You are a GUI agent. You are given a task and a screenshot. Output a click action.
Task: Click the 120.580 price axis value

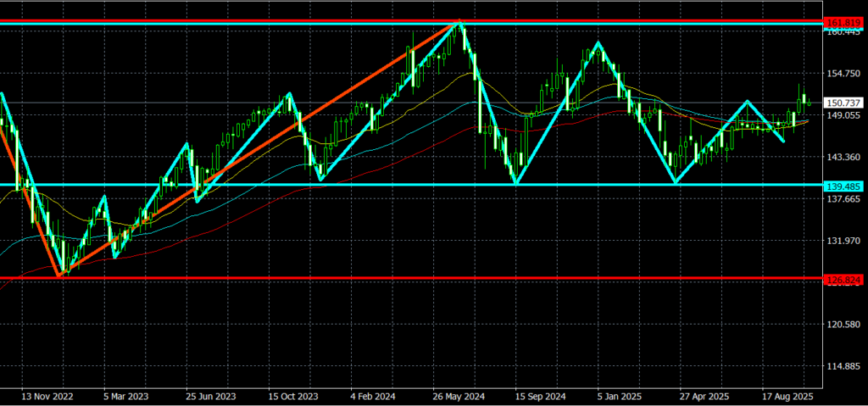coord(845,325)
